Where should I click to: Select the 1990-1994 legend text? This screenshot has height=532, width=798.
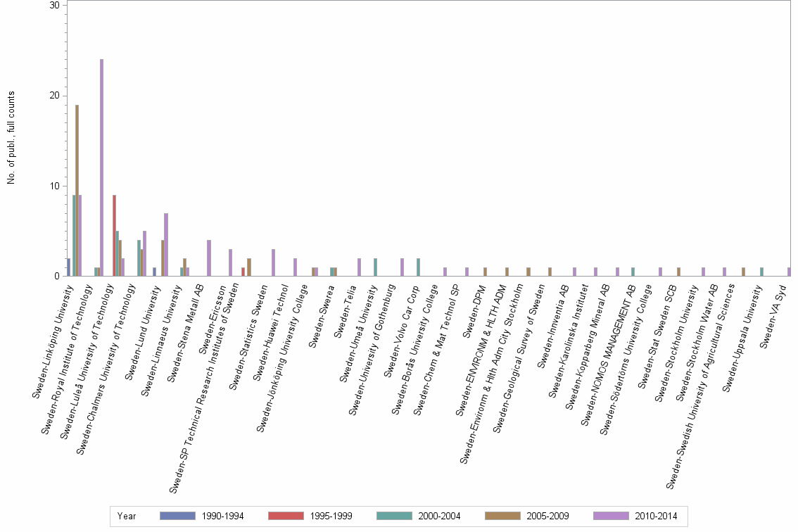click(x=223, y=516)
